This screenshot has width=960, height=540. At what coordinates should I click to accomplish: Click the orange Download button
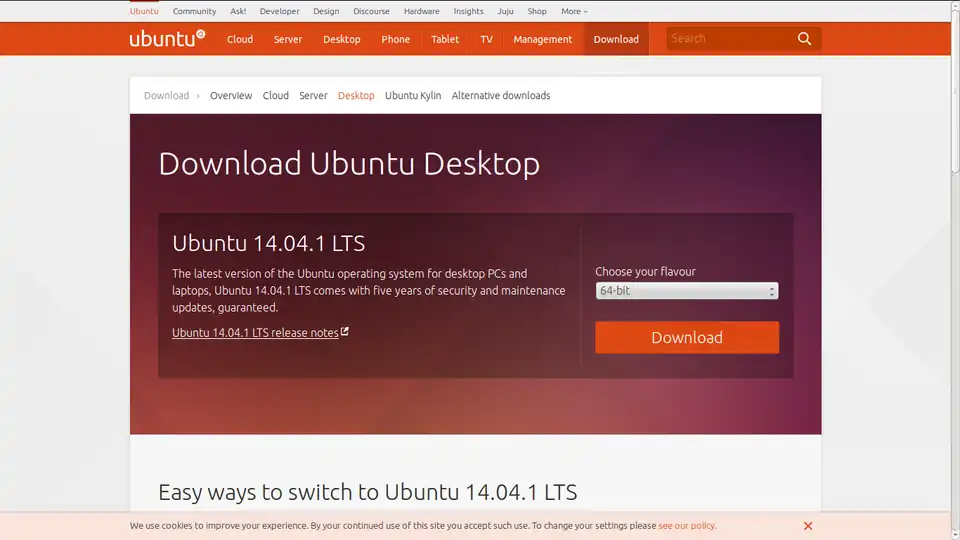click(686, 337)
